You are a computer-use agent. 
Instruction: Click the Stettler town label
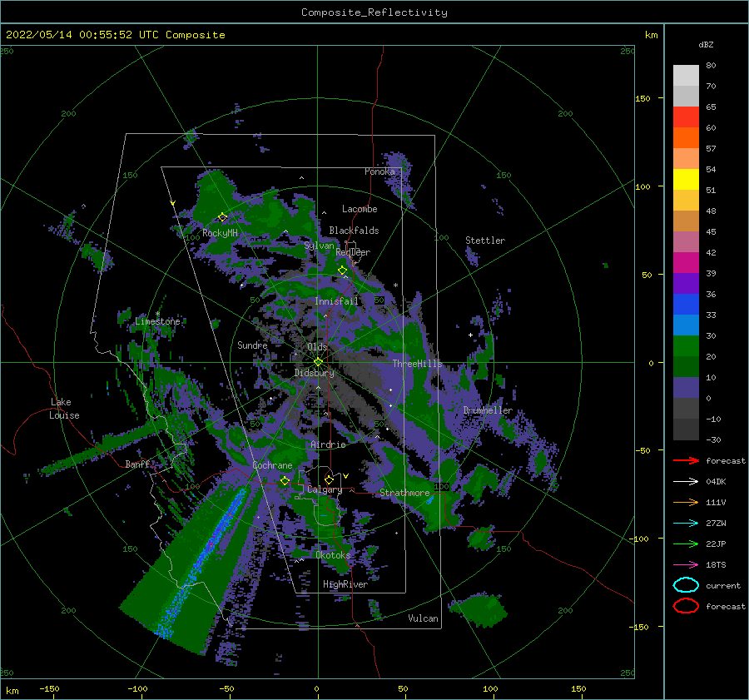485,241
